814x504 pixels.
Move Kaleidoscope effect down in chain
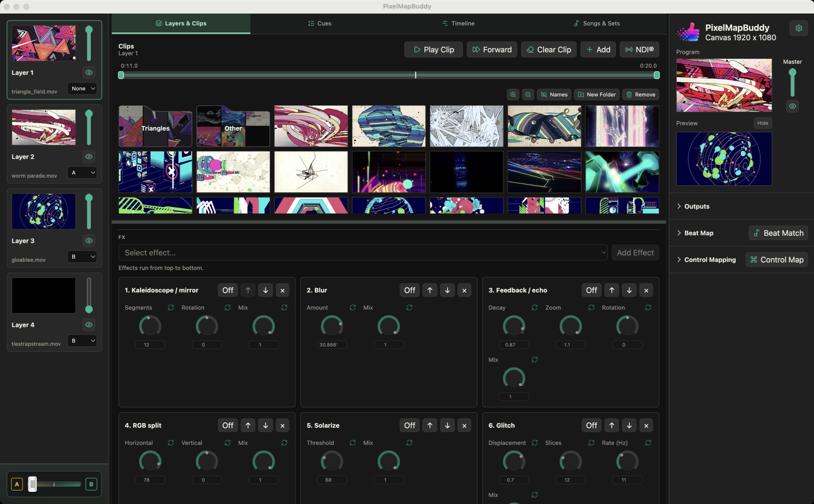pyautogui.click(x=266, y=290)
